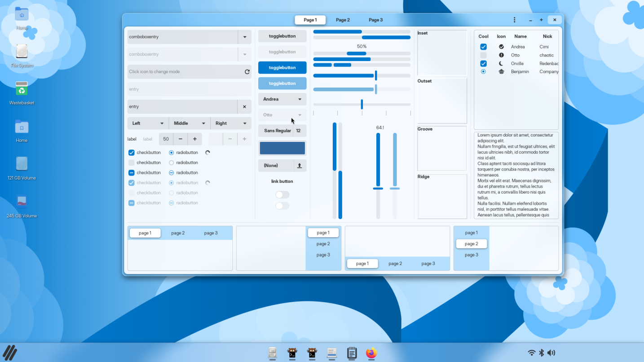The width and height of the screenshot is (644, 362).
Task: Click into the enabled comboboxentry text field
Action: tap(183, 37)
